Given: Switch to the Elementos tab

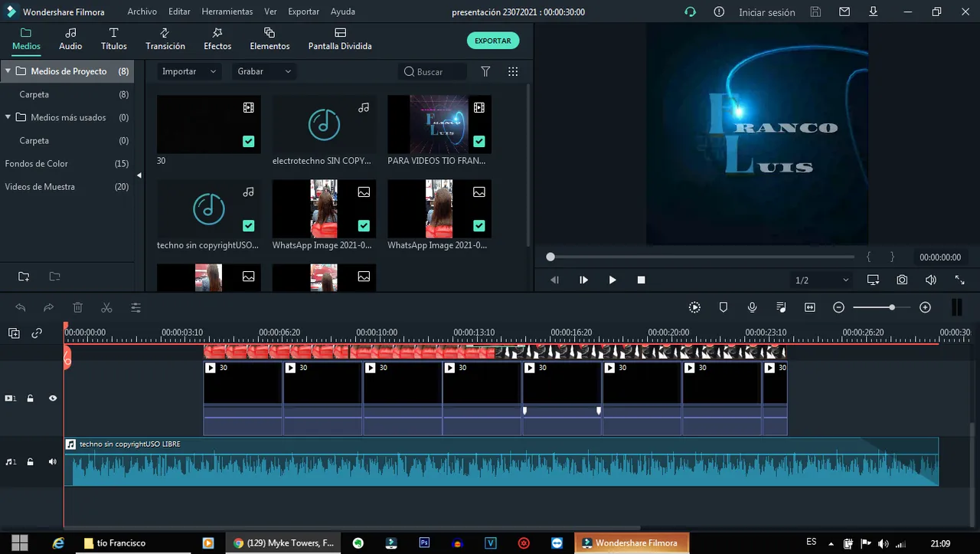Looking at the screenshot, I should 269,39.
